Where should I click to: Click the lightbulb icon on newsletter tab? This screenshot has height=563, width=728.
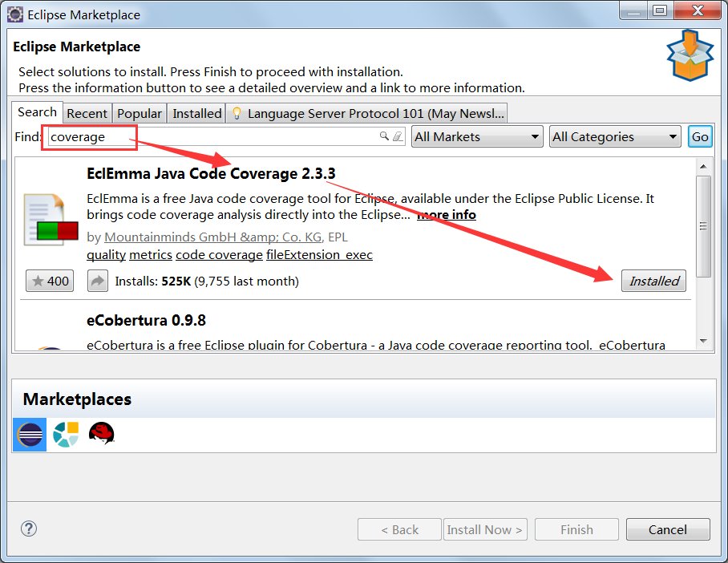[x=237, y=113]
